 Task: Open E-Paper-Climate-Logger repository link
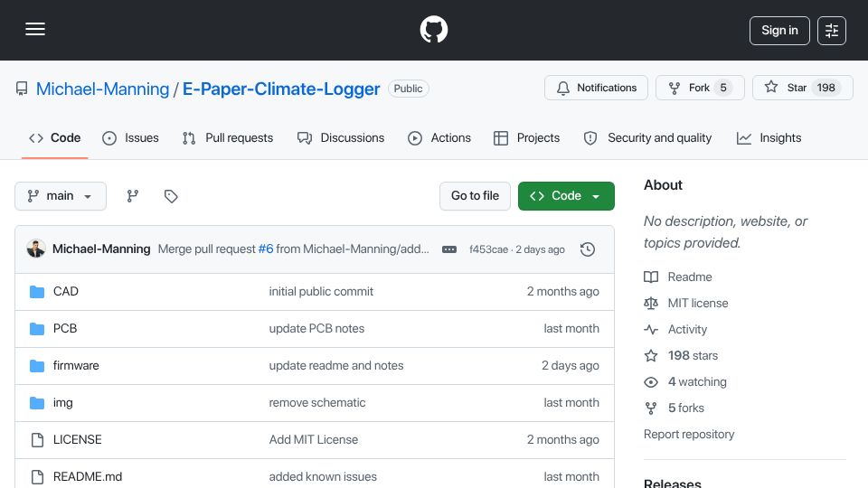(x=281, y=89)
